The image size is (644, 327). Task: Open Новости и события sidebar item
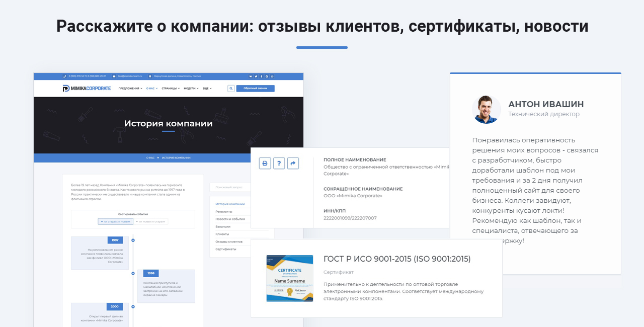(230, 219)
